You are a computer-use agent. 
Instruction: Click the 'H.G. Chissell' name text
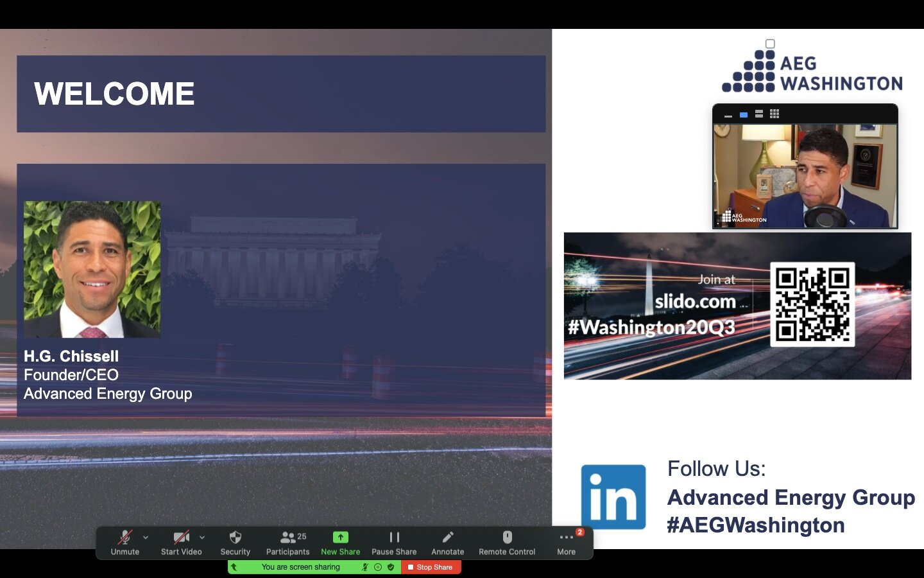pos(71,356)
